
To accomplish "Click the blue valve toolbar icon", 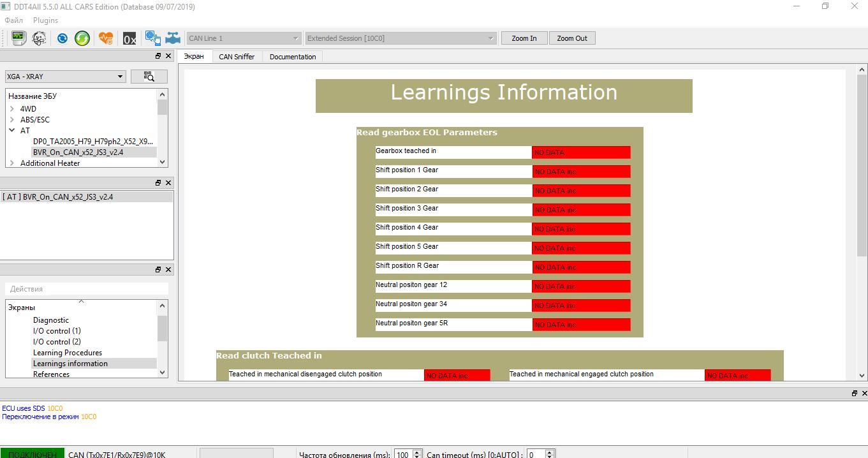I will [173, 38].
